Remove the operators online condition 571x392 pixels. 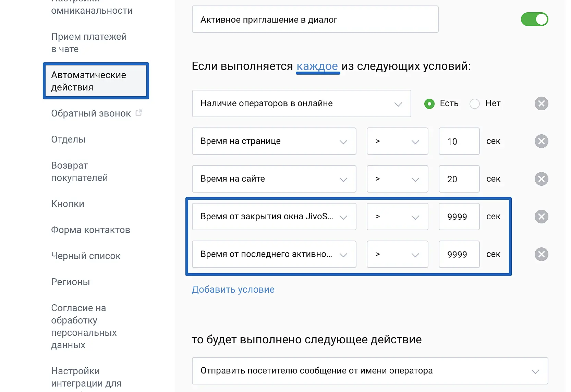pyautogui.click(x=541, y=103)
